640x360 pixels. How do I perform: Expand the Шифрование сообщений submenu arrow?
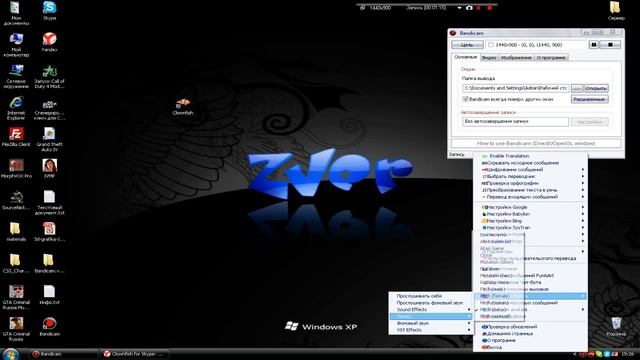[x=582, y=169]
